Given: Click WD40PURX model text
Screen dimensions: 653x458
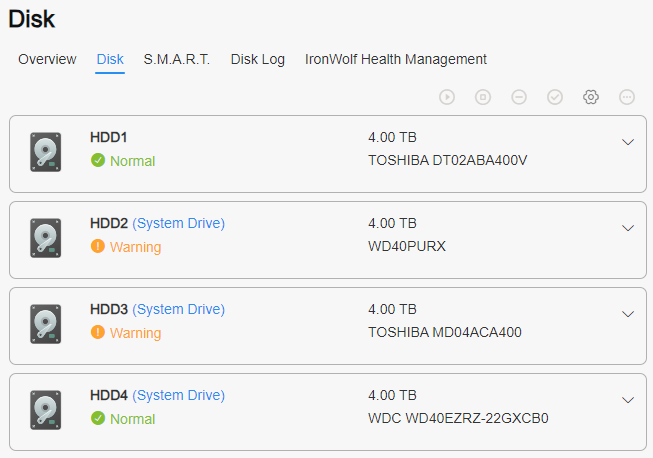Looking at the screenshot, I should [407, 246].
